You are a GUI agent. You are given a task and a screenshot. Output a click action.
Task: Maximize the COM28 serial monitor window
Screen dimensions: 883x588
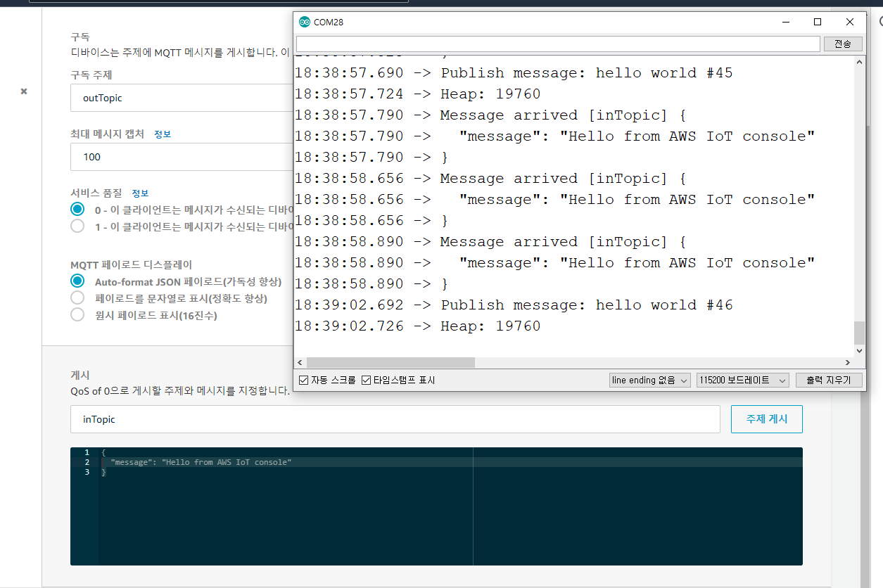818,22
